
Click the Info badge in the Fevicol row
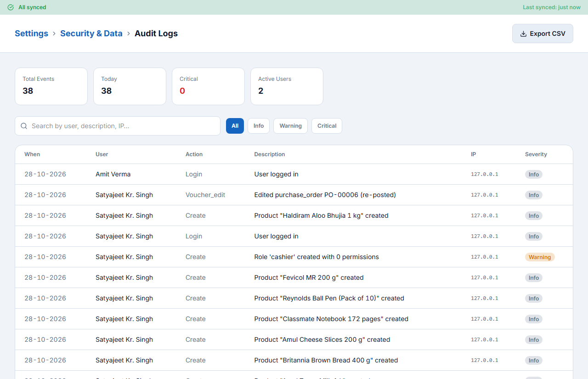[534, 278]
